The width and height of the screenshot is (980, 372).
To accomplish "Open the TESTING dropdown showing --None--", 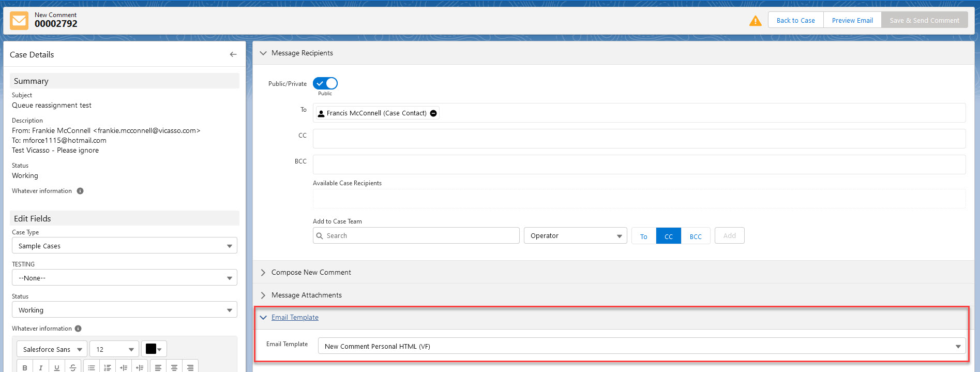I will click(x=125, y=278).
